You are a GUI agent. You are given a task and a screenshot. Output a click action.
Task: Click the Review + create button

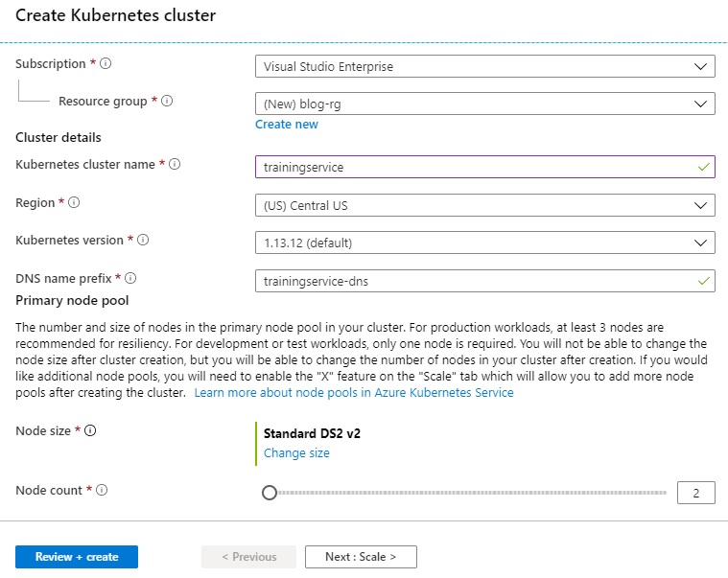pos(77,557)
